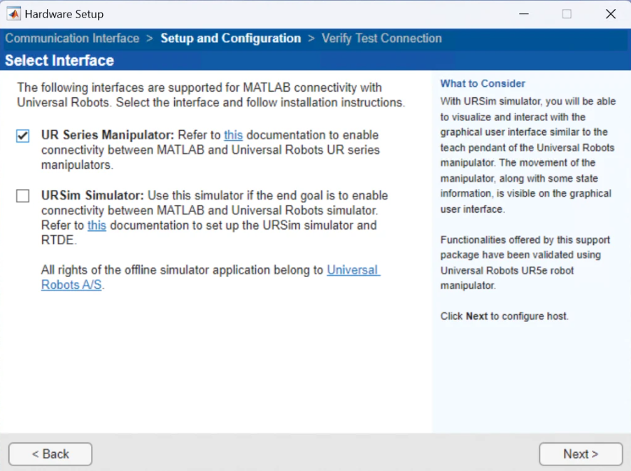Click the What to Consider heading
The width and height of the screenshot is (631, 471).
483,84
